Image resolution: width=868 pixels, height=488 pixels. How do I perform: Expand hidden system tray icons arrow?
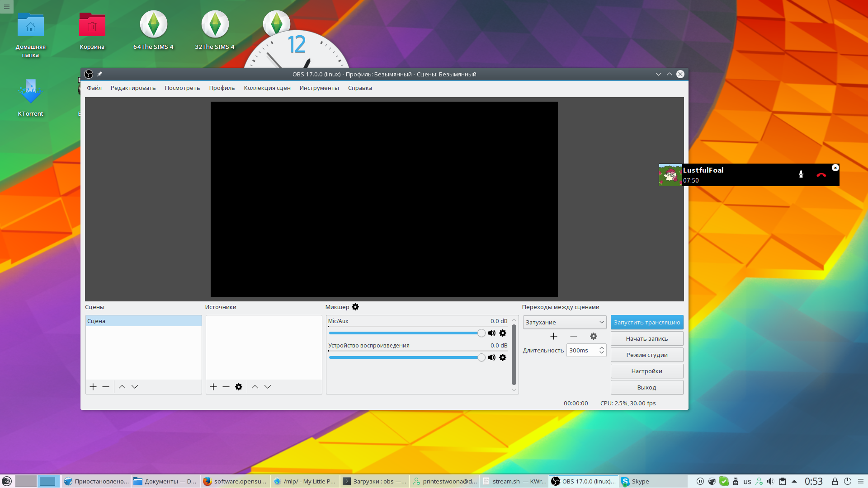coord(794,481)
